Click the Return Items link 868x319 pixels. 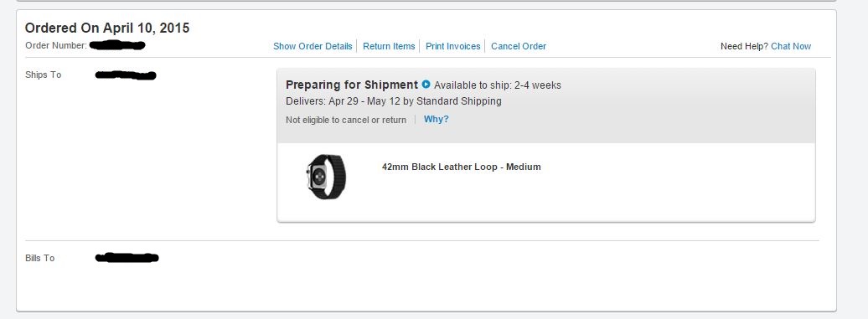click(x=389, y=46)
